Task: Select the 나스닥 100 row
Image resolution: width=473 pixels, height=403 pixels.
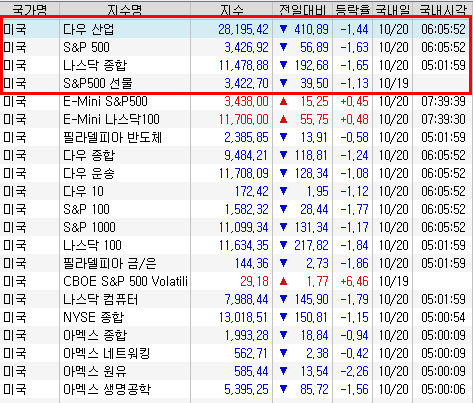Action: (236, 245)
